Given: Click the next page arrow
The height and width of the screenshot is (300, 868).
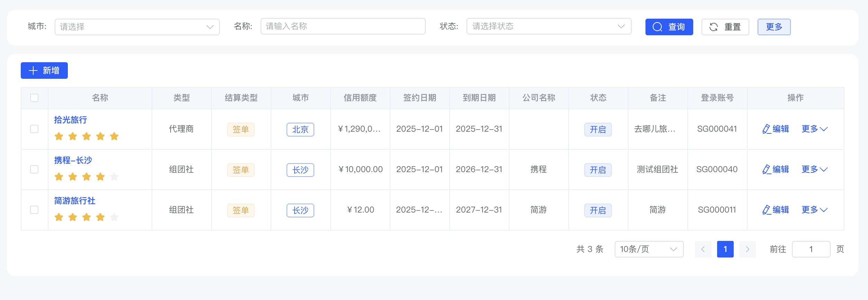Looking at the screenshot, I should [x=747, y=249].
